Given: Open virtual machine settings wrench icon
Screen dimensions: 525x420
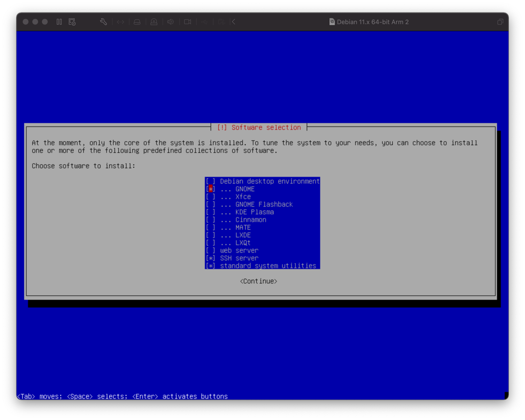Looking at the screenshot, I should pyautogui.click(x=103, y=22).
